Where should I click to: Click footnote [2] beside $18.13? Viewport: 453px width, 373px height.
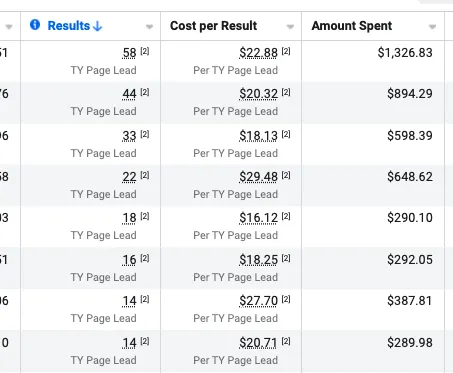point(286,134)
